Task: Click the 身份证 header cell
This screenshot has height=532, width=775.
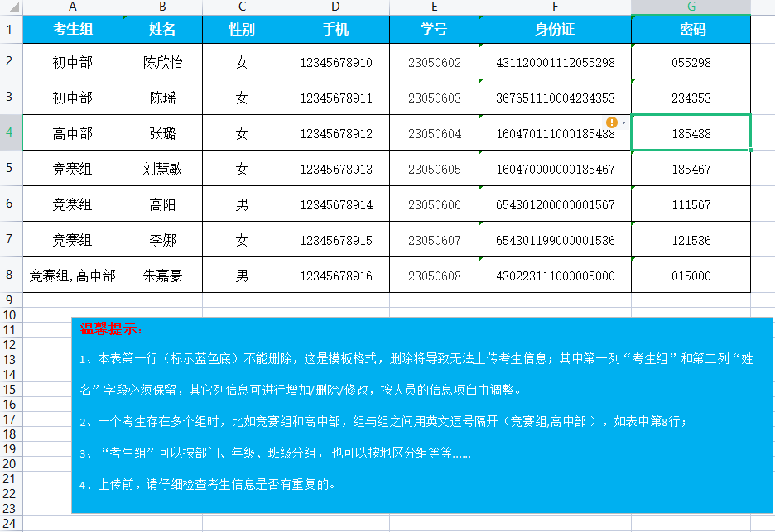Action: tap(555, 29)
